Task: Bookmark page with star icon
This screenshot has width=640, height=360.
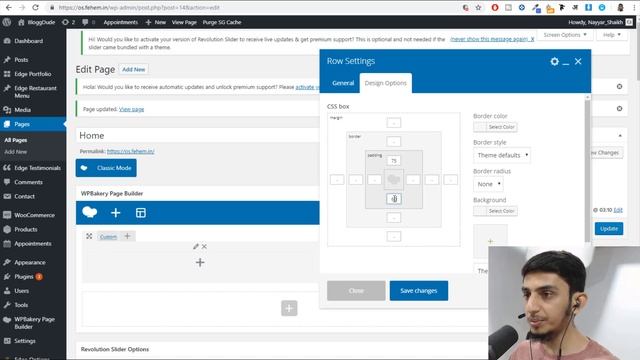Action: click(x=478, y=7)
